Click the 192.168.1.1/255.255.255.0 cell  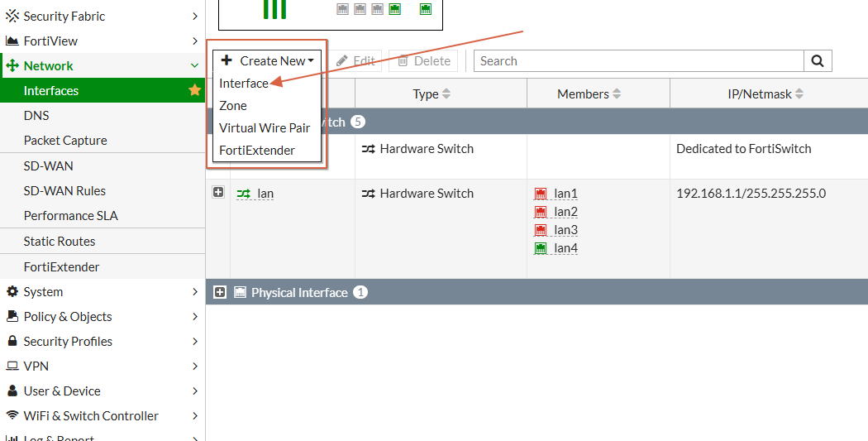(x=751, y=194)
